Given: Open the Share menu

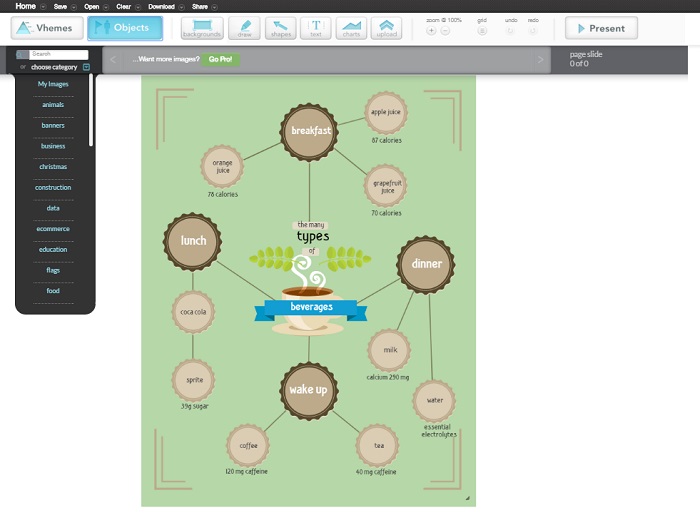Looking at the screenshot, I should point(199,6).
